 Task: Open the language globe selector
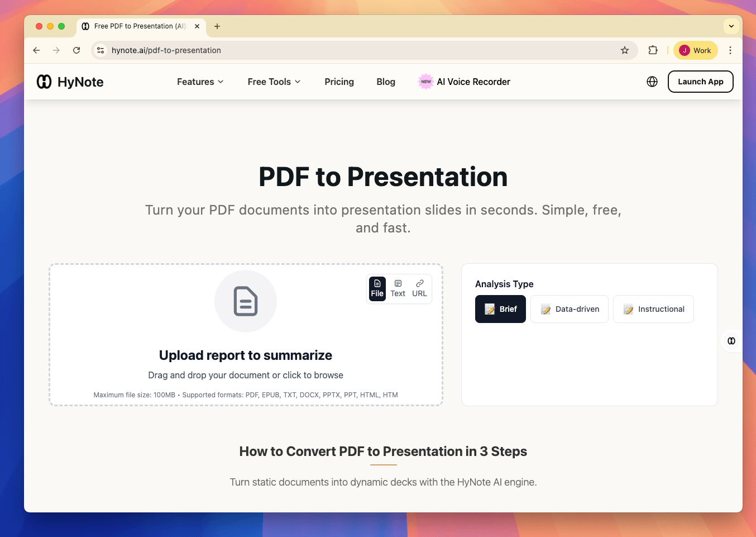[652, 82]
